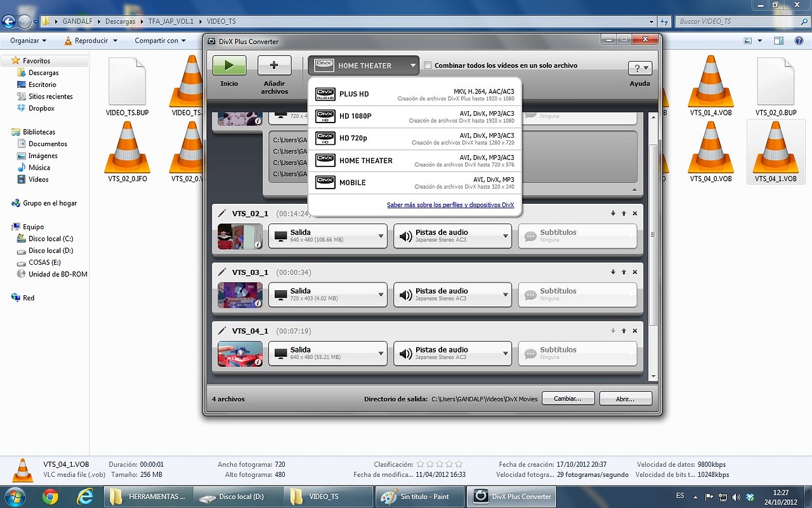Remove VTS_03_1 from the conversion list
Image resolution: width=812 pixels, height=508 pixels.
pyautogui.click(x=634, y=272)
